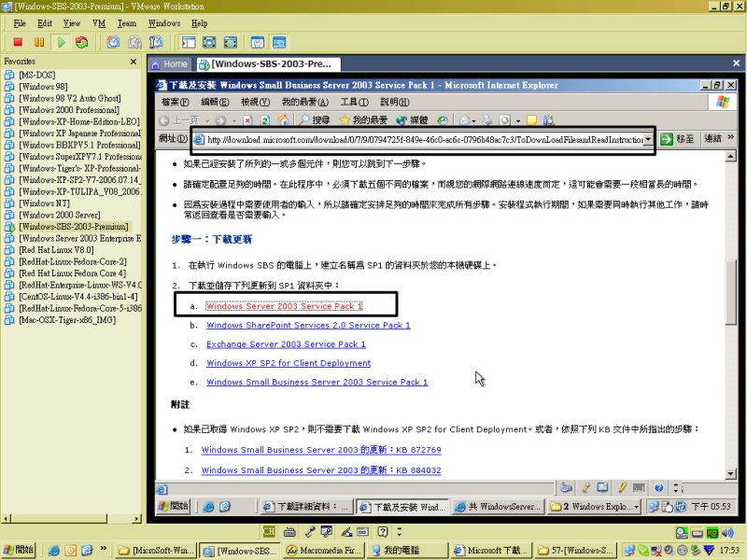Viewport: 747px width, 560px height.
Task: Open Exchange Server 2003 Service Pack 1 link
Action: [x=286, y=344]
